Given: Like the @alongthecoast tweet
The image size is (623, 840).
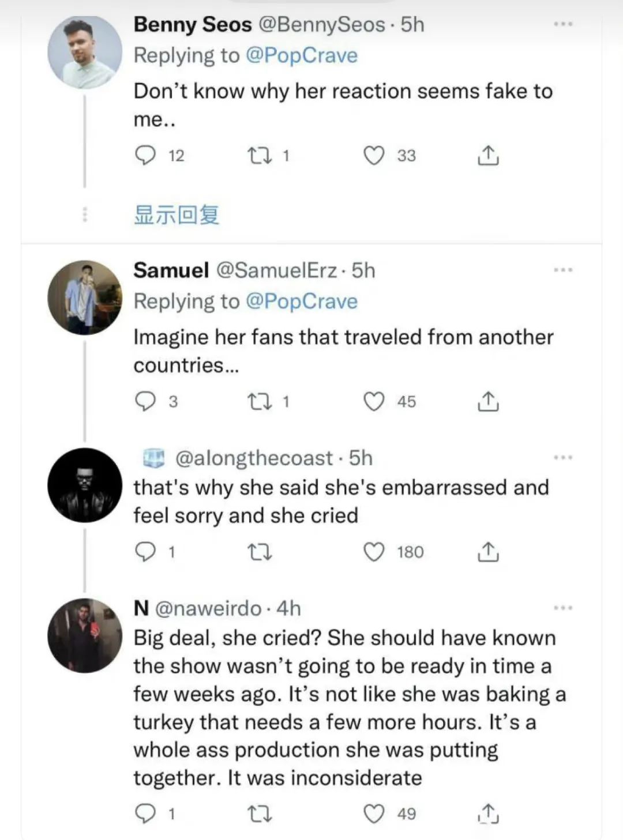Looking at the screenshot, I should pyautogui.click(x=374, y=552).
